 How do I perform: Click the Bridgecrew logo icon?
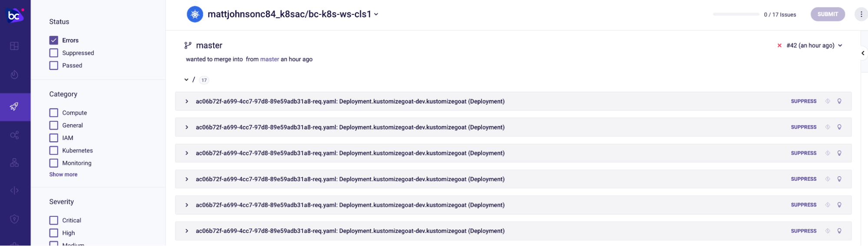(15, 16)
